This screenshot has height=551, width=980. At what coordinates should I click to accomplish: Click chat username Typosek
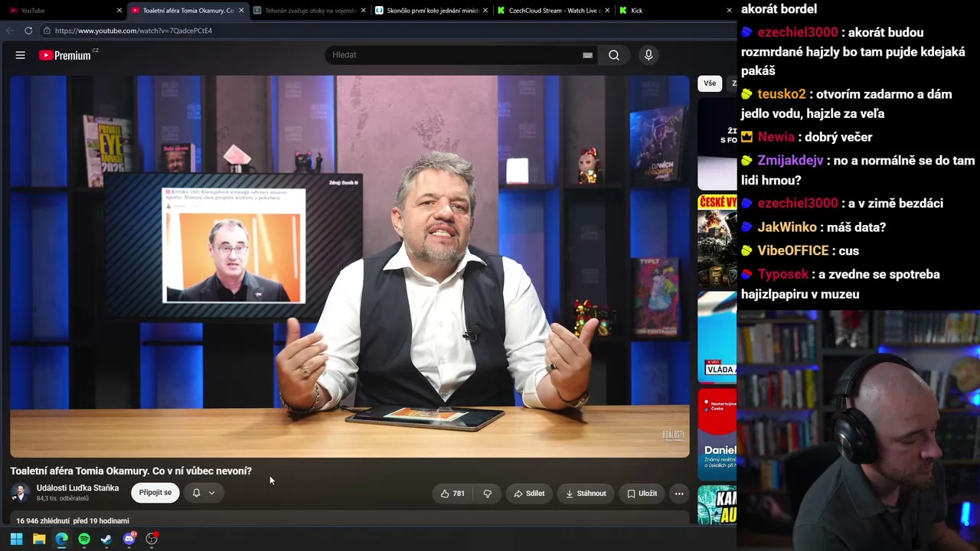[782, 275]
